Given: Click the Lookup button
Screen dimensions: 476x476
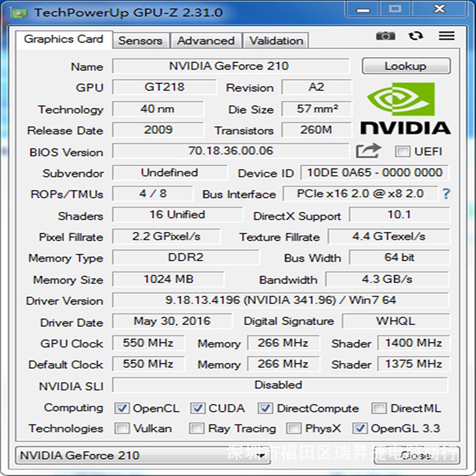Looking at the screenshot, I should (x=406, y=66).
